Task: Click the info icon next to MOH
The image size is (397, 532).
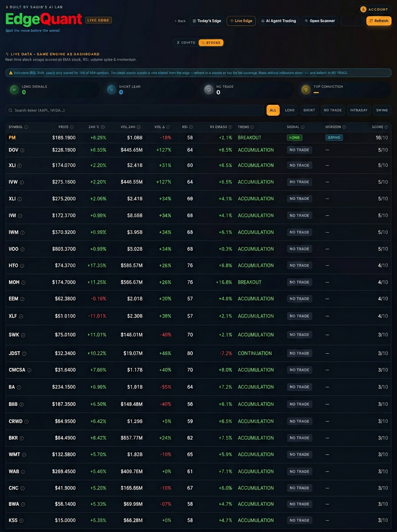Action: [x=23, y=282]
